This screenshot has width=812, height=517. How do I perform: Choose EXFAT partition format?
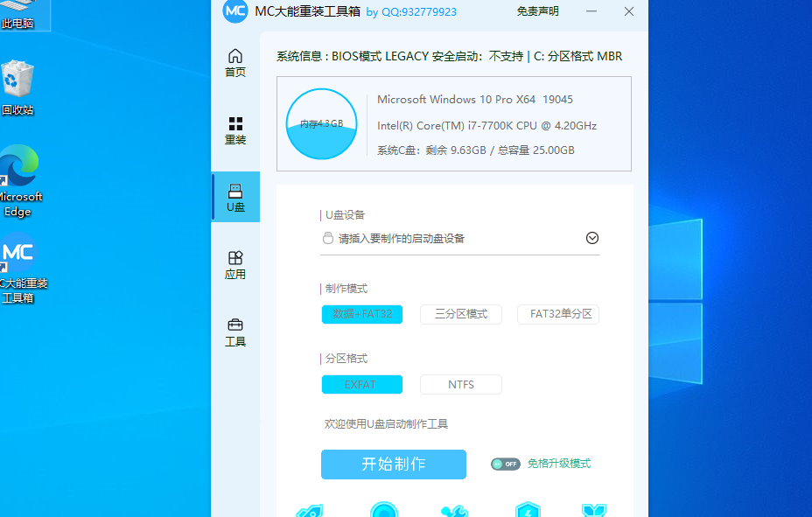pyautogui.click(x=362, y=385)
